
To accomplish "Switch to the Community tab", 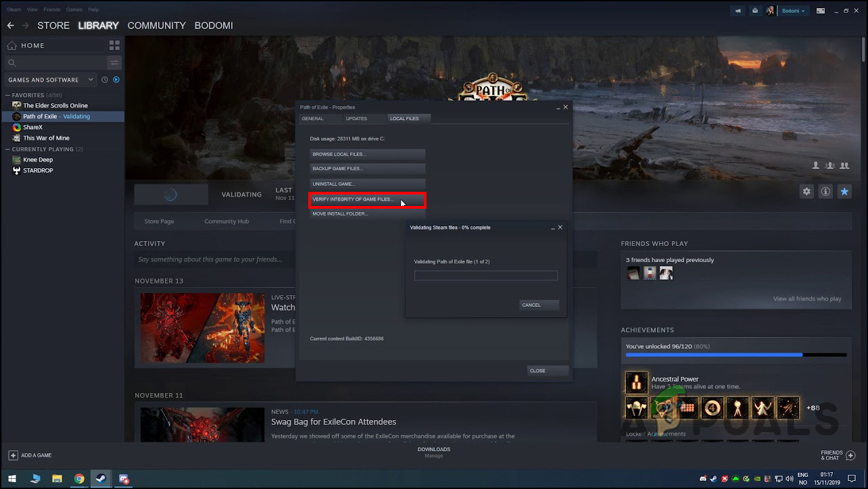I will pos(156,26).
